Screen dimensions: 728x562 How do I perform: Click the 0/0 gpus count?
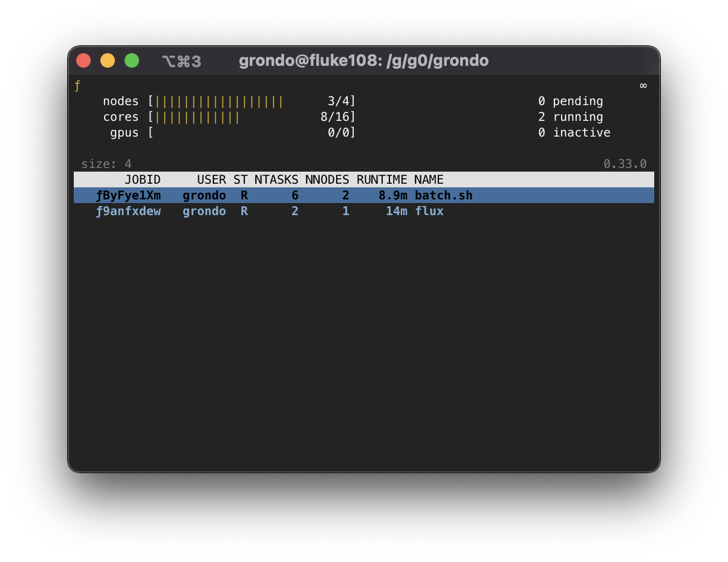point(339,132)
